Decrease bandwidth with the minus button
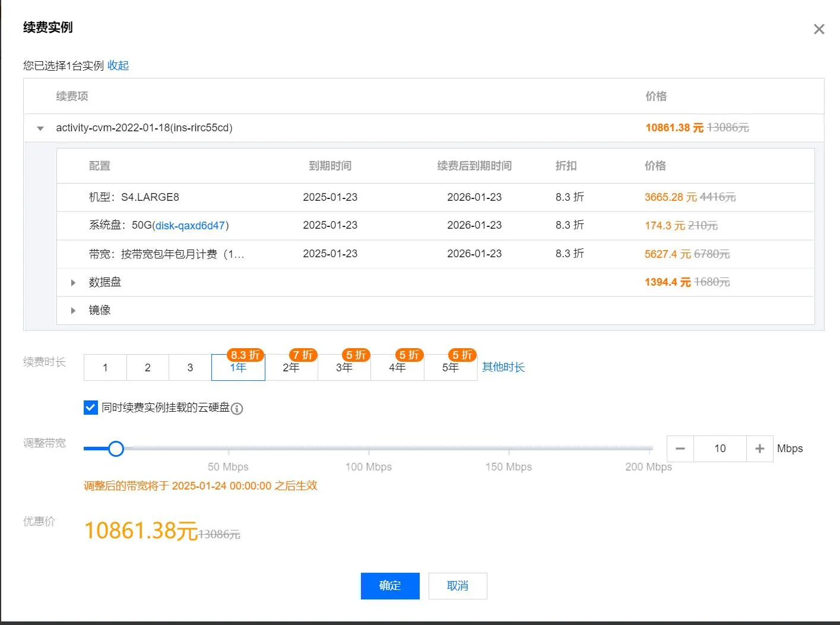The image size is (840, 625). pyautogui.click(x=680, y=449)
